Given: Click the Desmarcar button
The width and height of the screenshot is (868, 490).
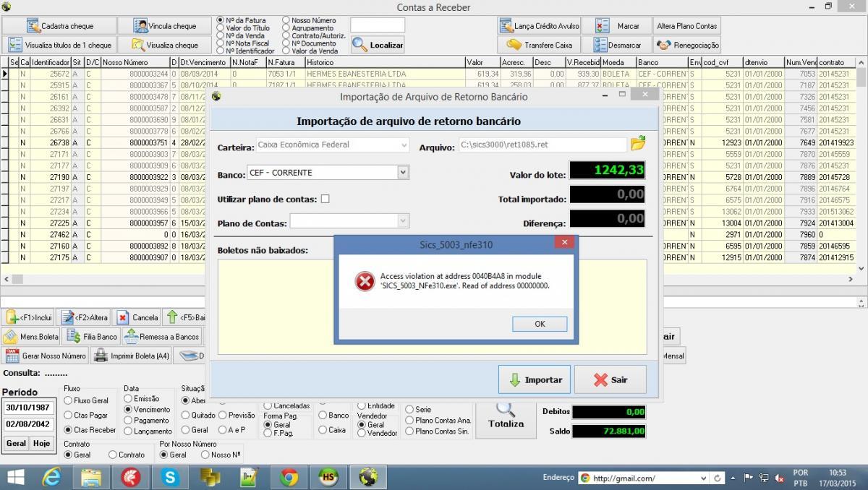Looking at the screenshot, I should [618, 45].
